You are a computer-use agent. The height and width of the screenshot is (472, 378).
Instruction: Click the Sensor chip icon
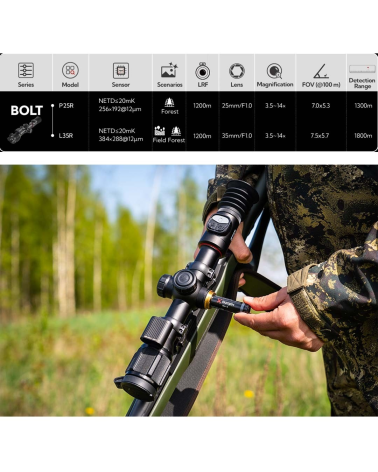pyautogui.click(x=121, y=70)
